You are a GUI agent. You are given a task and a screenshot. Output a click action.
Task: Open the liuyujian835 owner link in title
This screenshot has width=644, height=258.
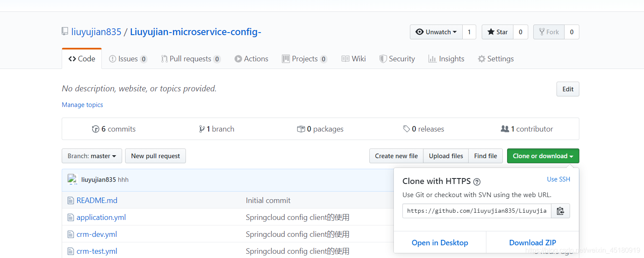(96, 32)
